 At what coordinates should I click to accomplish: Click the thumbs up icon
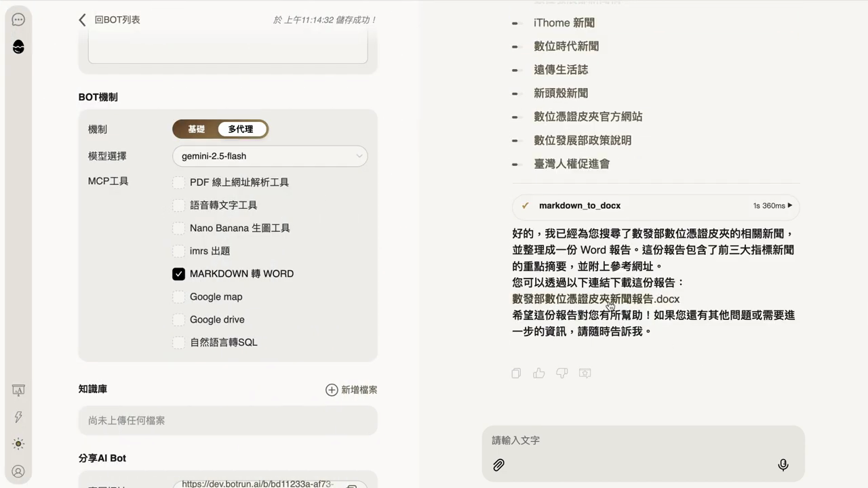pos(539,373)
